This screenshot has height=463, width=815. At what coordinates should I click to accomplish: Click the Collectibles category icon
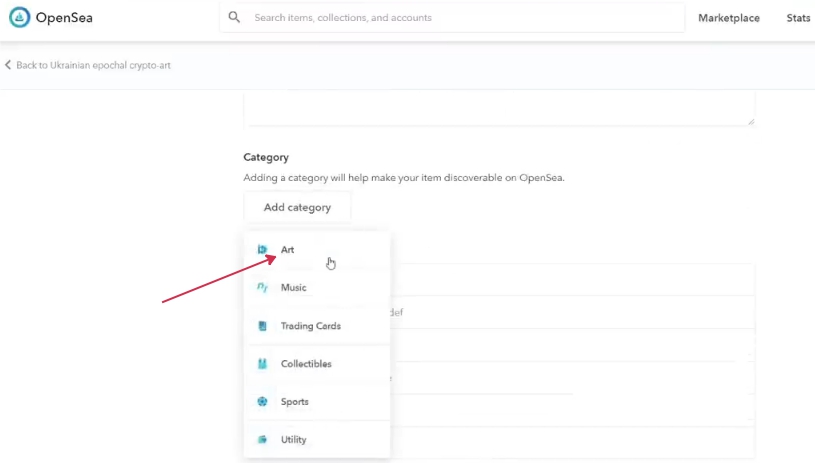tap(262, 364)
